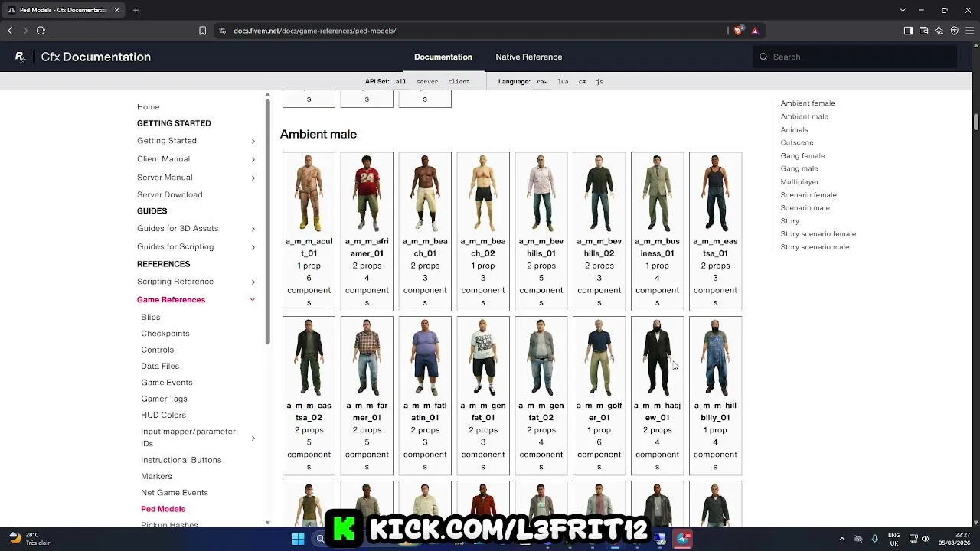Screen dimensions: 980x551
Task: Click the Ambient male heading
Action: pos(318,134)
